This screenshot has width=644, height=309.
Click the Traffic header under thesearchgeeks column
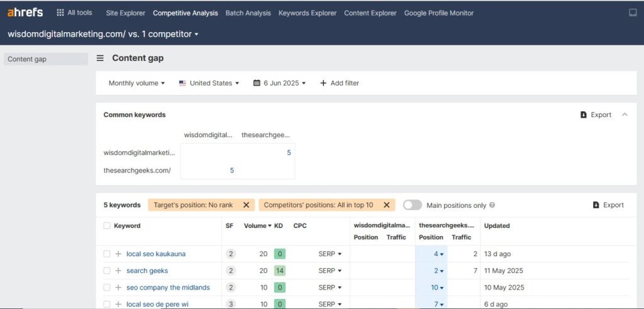pyautogui.click(x=461, y=237)
